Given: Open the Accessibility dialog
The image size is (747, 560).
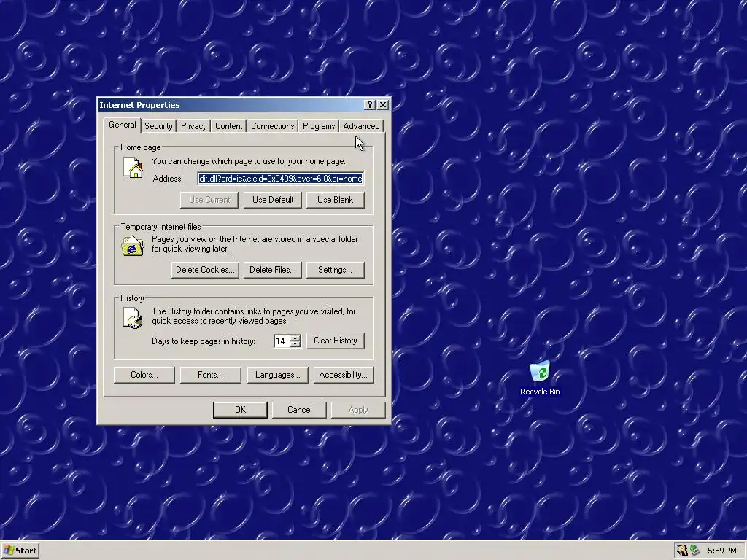Looking at the screenshot, I should pos(344,376).
